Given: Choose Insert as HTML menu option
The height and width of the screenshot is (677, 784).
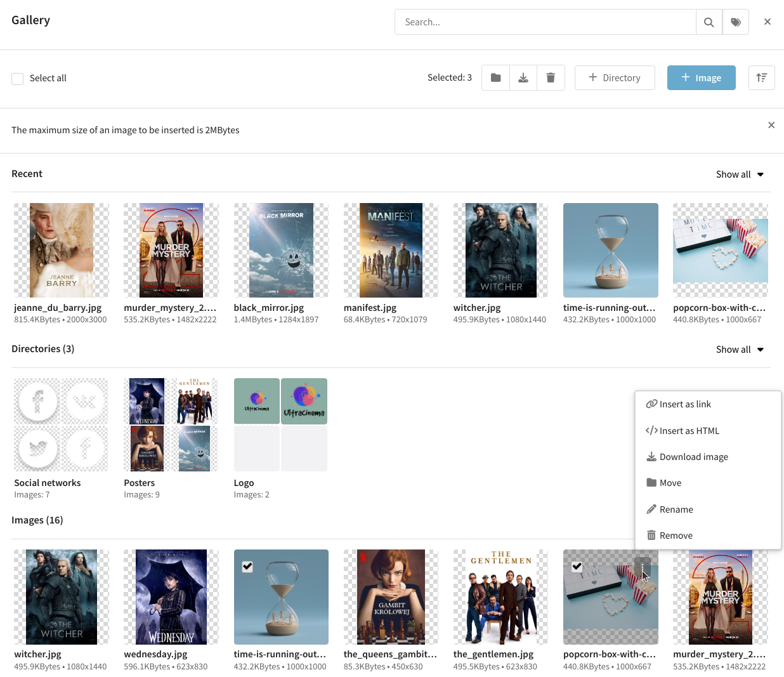Looking at the screenshot, I should point(708,431).
